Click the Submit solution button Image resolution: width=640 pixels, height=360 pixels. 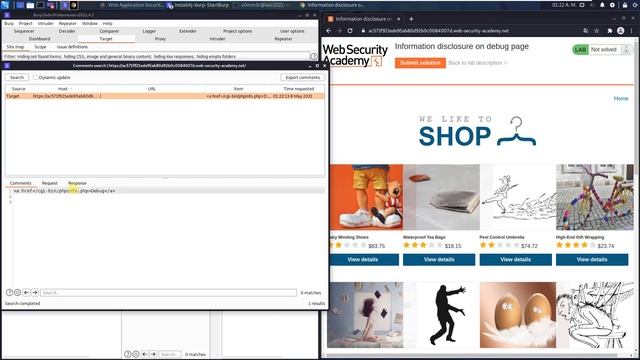(420, 63)
